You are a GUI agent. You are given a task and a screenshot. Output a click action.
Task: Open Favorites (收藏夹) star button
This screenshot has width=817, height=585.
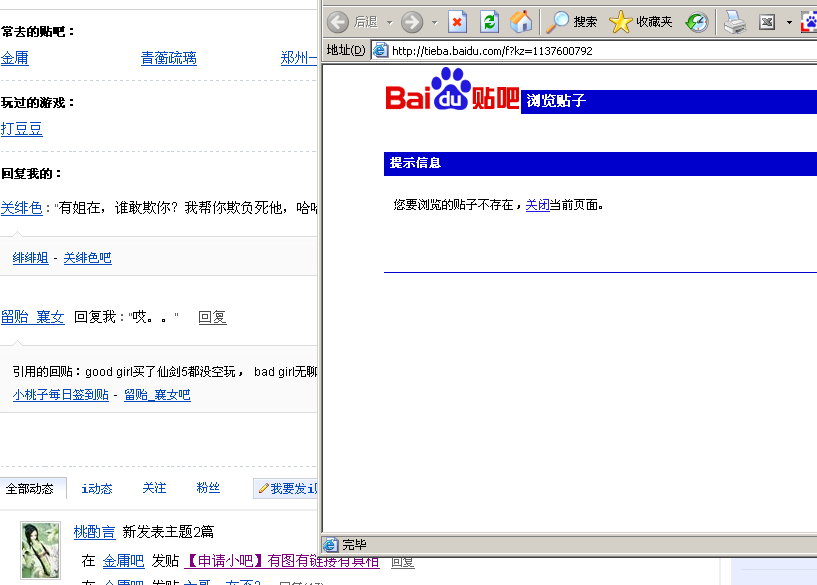pos(641,22)
